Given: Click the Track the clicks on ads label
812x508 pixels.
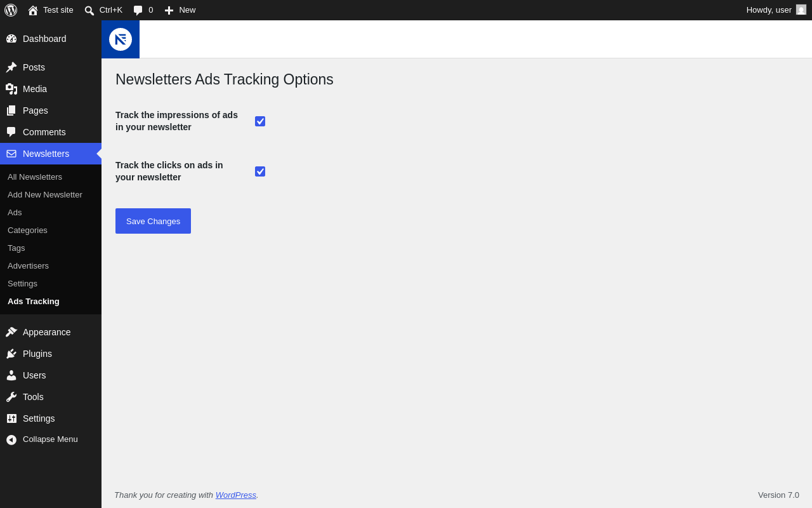Looking at the screenshot, I should pos(169,171).
